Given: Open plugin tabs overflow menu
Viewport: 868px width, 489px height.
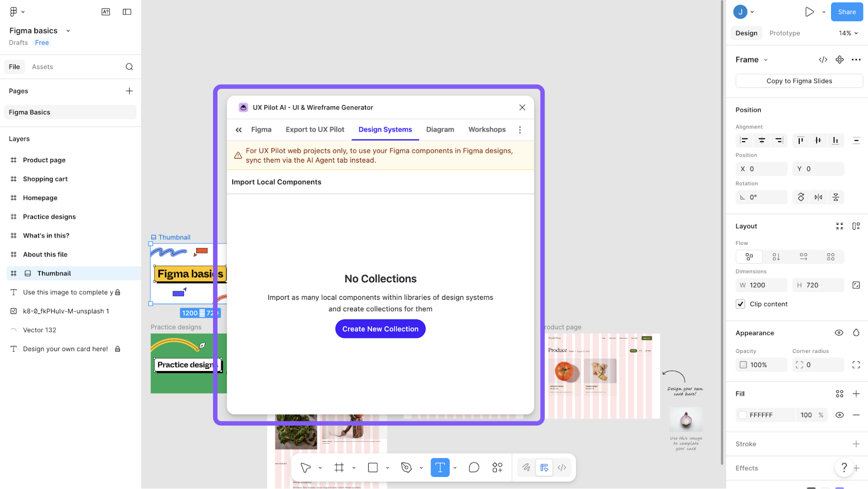Looking at the screenshot, I should 519,130.
